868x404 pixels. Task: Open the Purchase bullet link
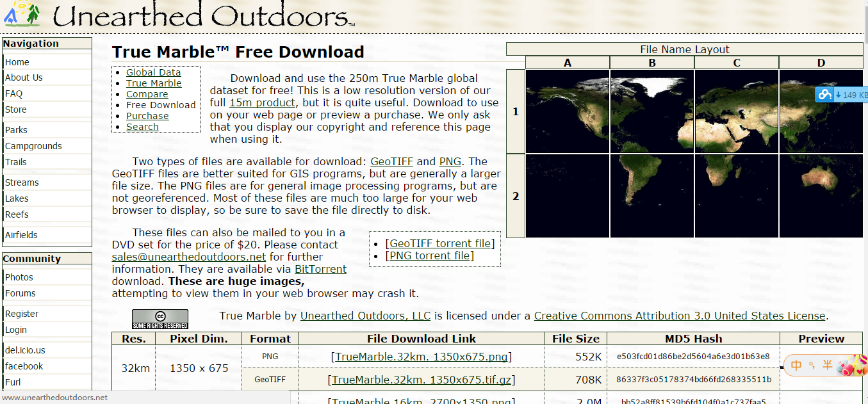click(x=147, y=116)
